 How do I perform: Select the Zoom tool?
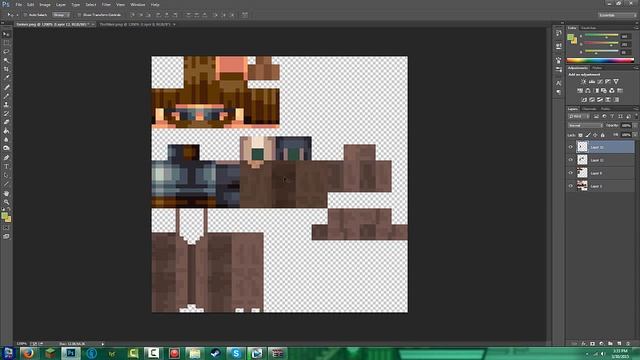click(6, 202)
